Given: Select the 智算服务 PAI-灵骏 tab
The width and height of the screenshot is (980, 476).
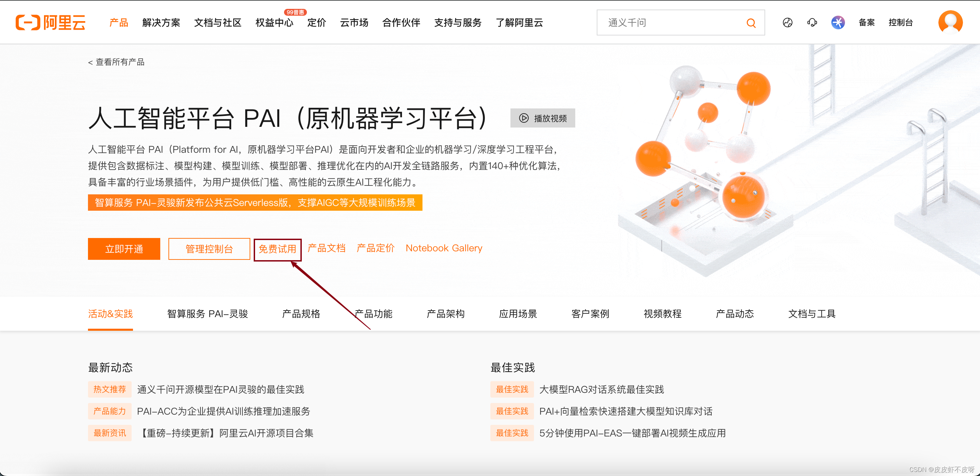Looking at the screenshot, I should 208,314.
